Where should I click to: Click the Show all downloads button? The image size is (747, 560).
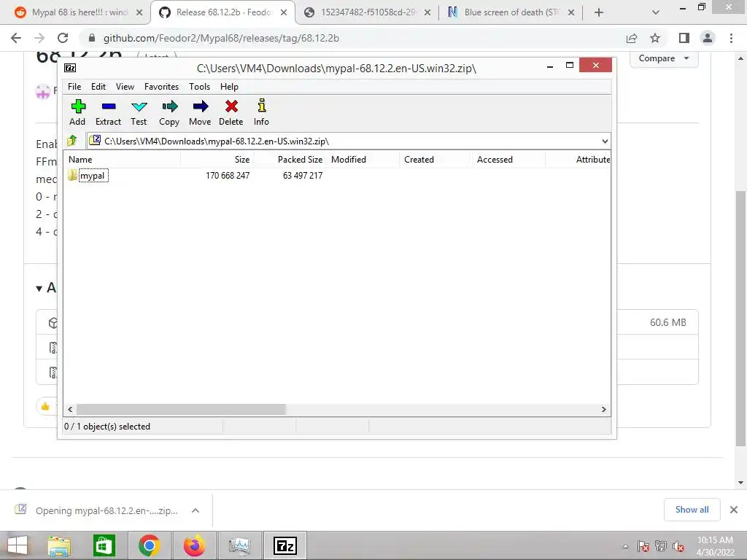coord(692,510)
